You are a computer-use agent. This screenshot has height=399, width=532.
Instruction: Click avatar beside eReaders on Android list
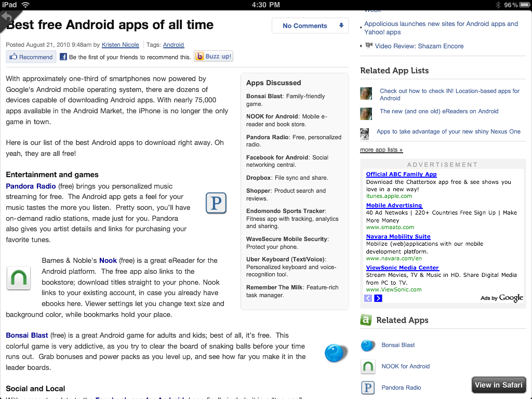pyautogui.click(x=366, y=114)
